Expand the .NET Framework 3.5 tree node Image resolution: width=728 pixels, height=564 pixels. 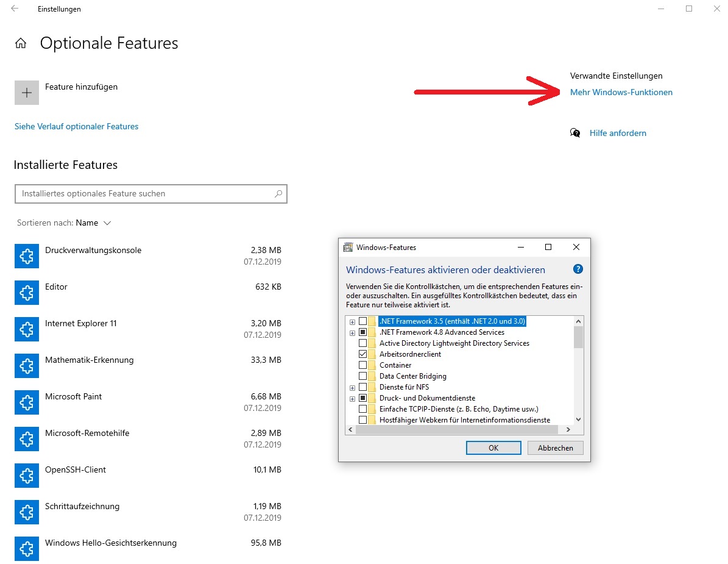click(352, 322)
